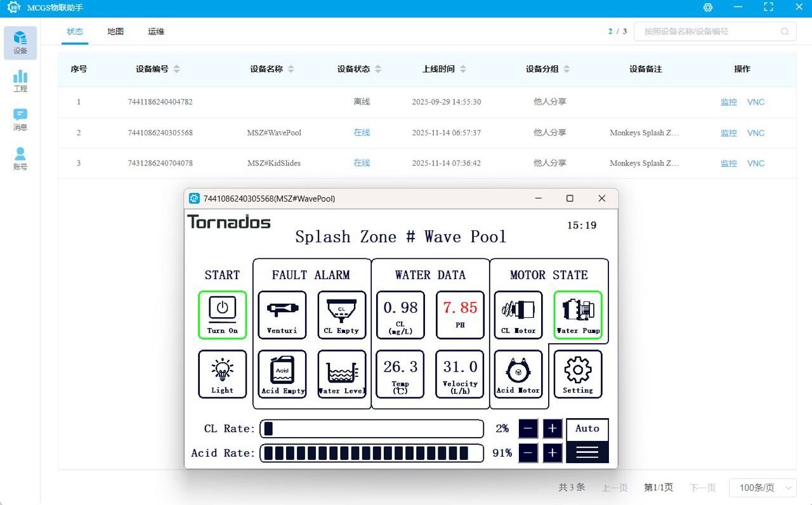
Task: Click VNC link for MSZ#KidSlides
Action: (x=756, y=163)
